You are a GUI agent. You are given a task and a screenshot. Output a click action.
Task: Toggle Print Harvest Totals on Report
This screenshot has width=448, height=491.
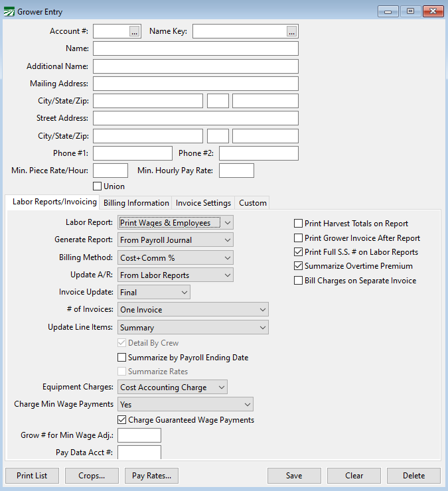click(x=299, y=224)
